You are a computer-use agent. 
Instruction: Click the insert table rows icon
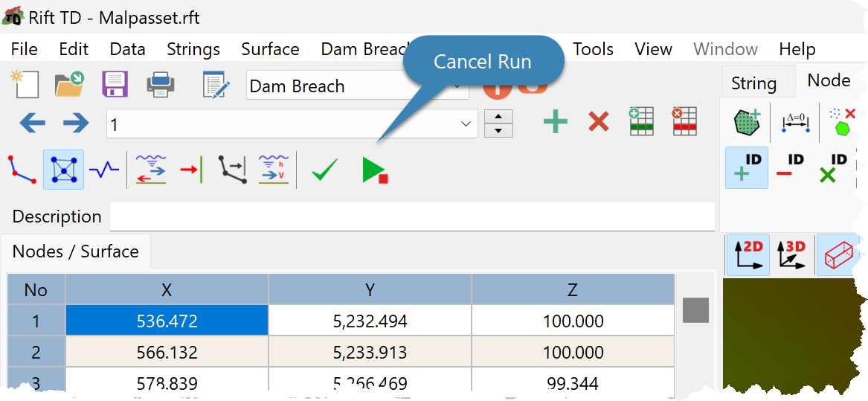click(641, 121)
